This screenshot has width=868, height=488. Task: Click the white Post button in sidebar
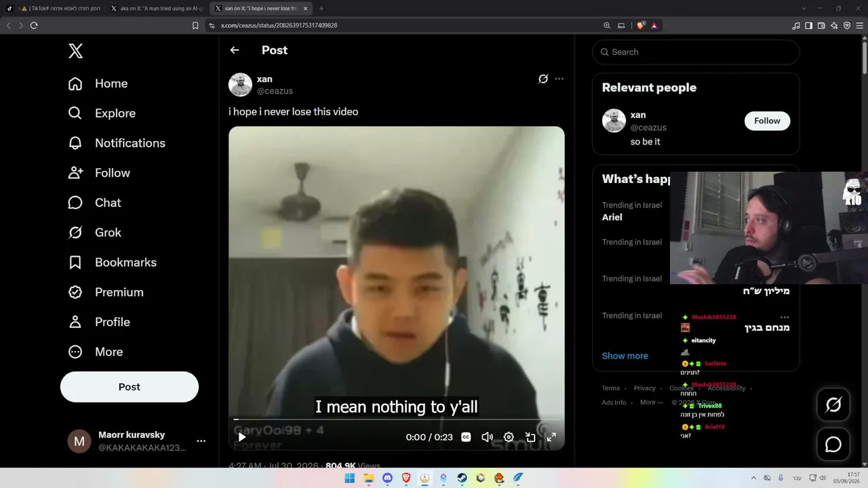[130, 387]
